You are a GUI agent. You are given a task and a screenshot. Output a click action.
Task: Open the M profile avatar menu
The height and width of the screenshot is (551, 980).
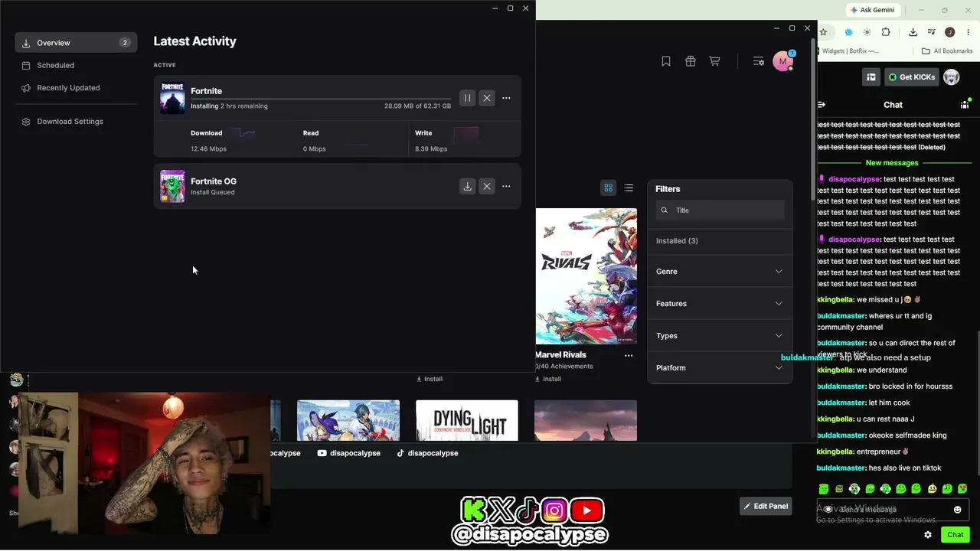point(782,61)
